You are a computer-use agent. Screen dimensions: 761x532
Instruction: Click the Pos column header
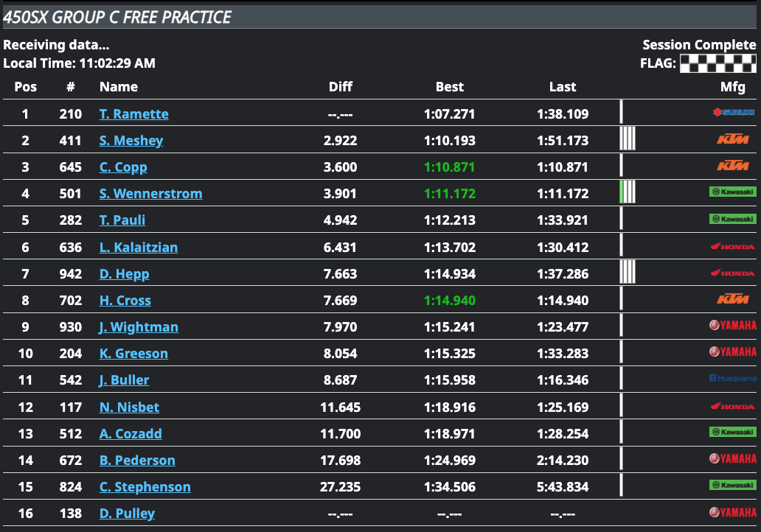[26, 87]
